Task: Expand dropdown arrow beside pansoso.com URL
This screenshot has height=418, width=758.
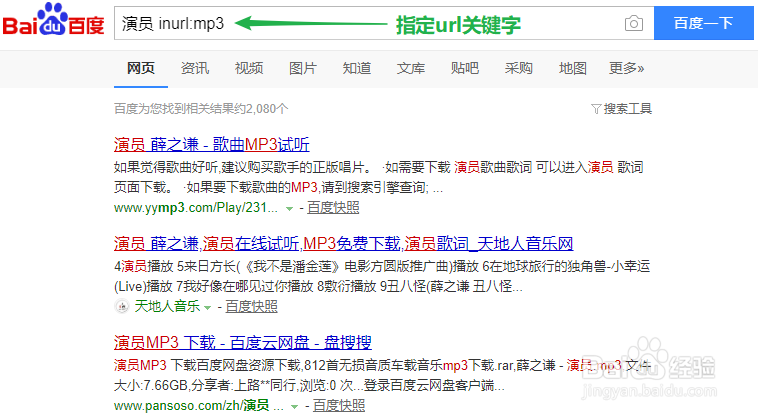Action: point(294,406)
